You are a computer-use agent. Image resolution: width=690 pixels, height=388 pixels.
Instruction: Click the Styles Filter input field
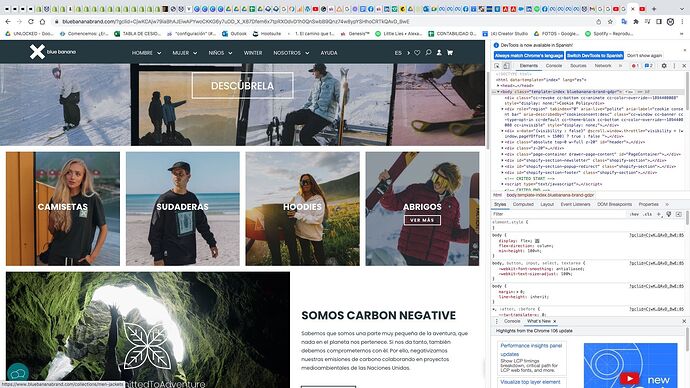tap(559, 214)
